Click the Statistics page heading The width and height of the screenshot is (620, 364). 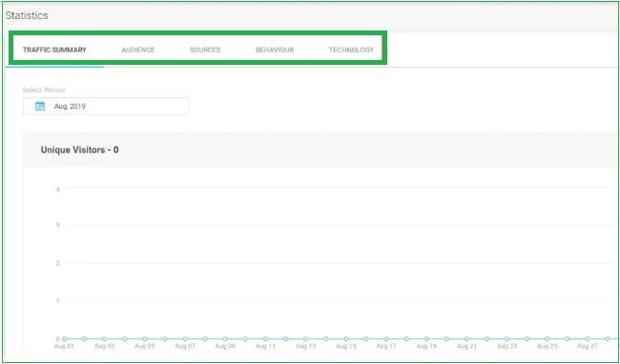[x=27, y=15]
